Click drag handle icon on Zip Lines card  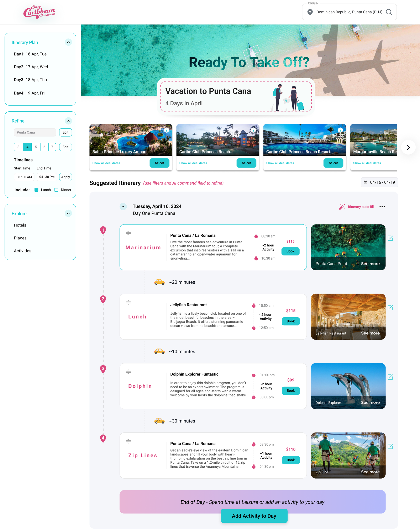128,441
